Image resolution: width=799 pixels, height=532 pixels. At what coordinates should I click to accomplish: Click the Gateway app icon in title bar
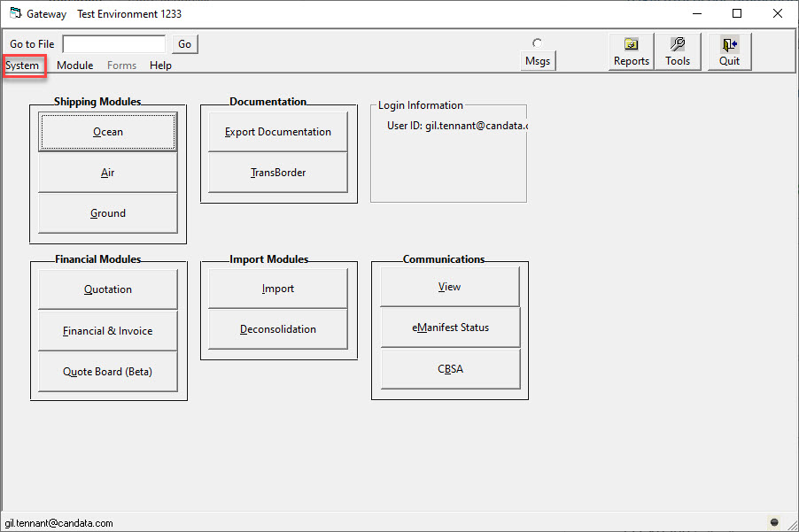tap(16, 13)
